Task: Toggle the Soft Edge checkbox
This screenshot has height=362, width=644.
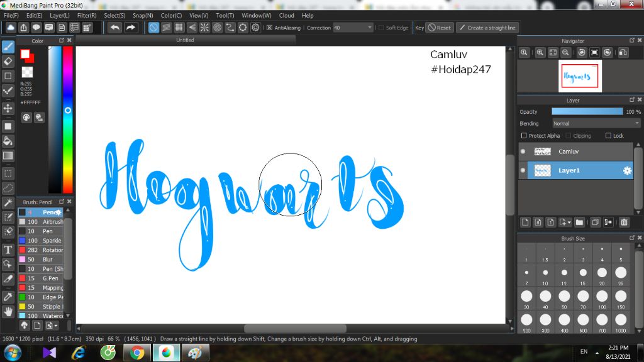Action: pos(381,28)
